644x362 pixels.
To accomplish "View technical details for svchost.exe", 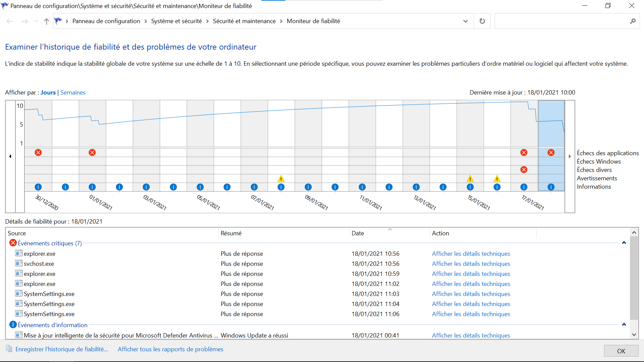I will pyautogui.click(x=471, y=264).
